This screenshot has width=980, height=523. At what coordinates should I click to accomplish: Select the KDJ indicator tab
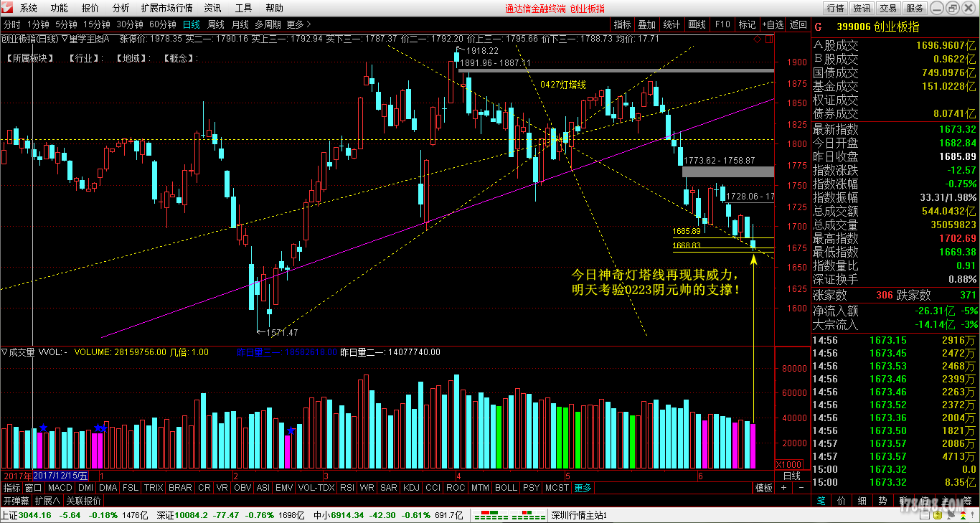coord(411,488)
